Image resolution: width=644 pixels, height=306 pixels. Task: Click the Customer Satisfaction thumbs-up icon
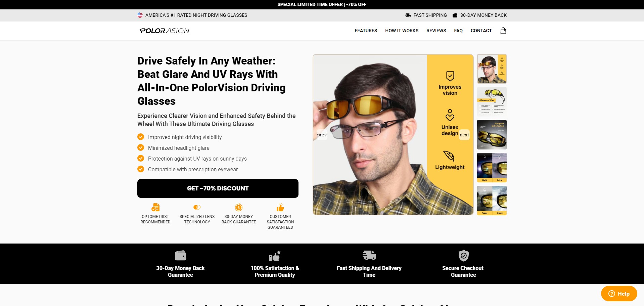point(280,207)
